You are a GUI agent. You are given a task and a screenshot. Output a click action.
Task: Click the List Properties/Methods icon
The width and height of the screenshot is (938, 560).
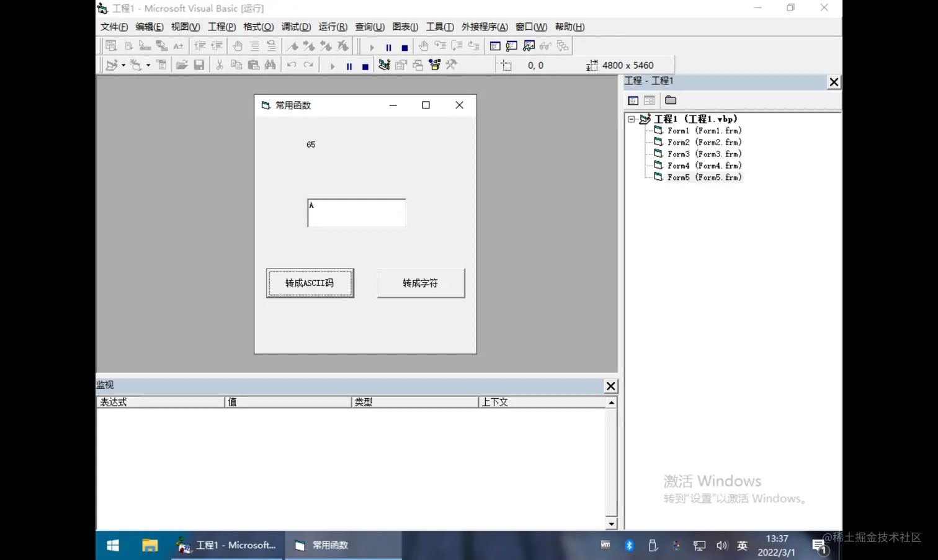[111, 46]
